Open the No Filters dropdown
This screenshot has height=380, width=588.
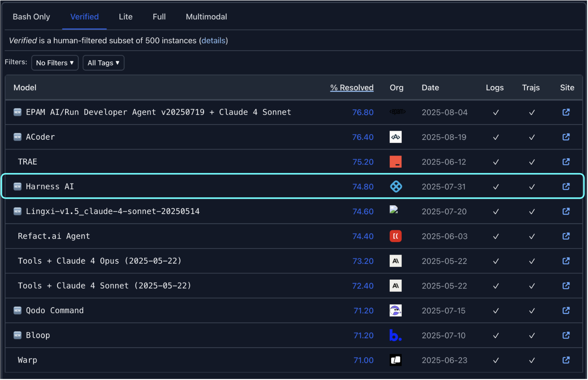point(55,63)
